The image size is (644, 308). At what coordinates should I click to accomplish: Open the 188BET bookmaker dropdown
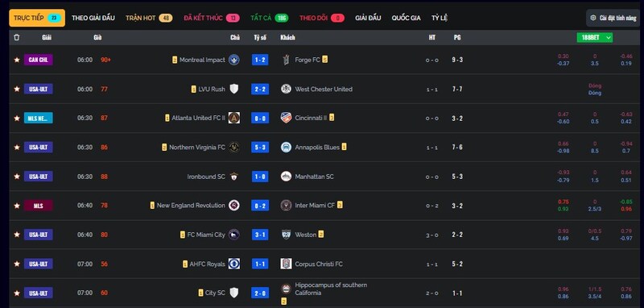(595, 37)
